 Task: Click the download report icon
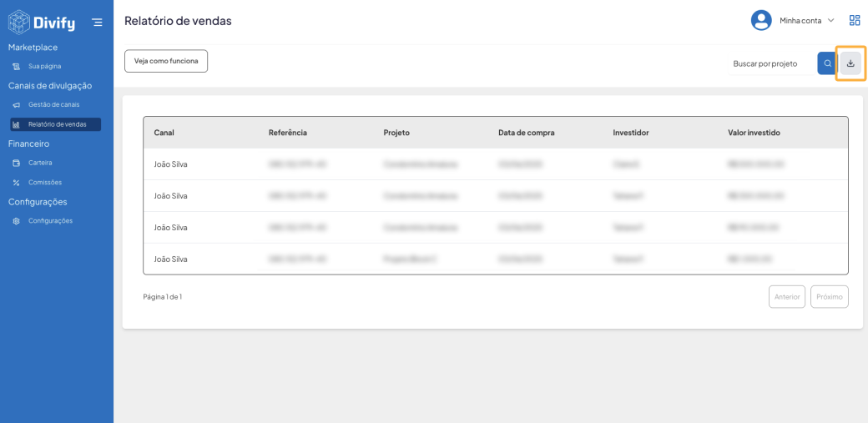pos(850,63)
